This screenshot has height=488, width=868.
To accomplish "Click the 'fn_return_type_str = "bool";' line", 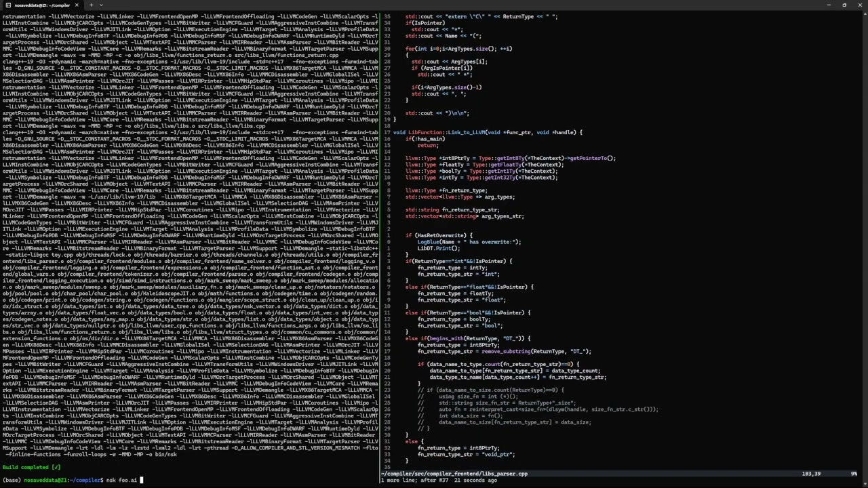I will coord(460,325).
